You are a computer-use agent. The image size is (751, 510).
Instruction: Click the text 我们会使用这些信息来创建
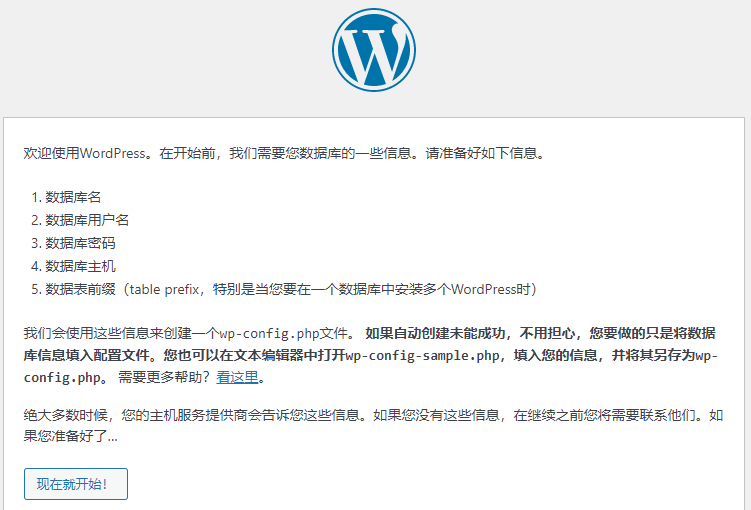[108, 333]
